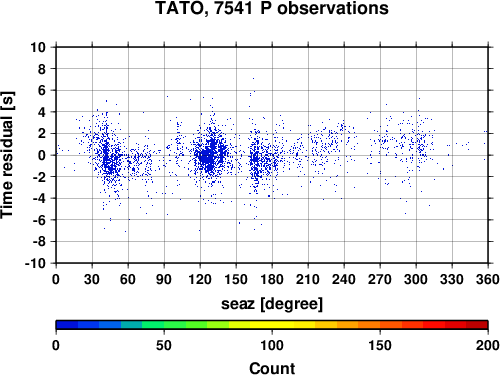Click the x-axis tick label 300
This screenshot has height=375, width=500.
point(416,279)
